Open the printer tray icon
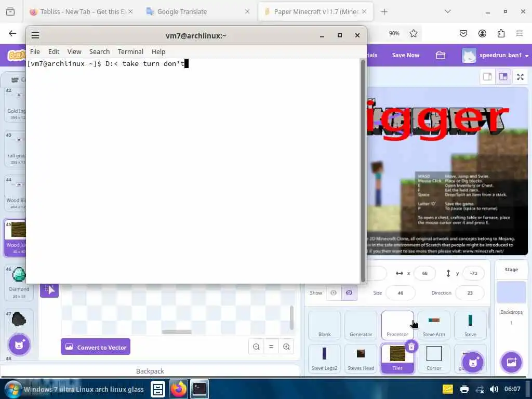532x399 pixels. [x=464, y=389]
